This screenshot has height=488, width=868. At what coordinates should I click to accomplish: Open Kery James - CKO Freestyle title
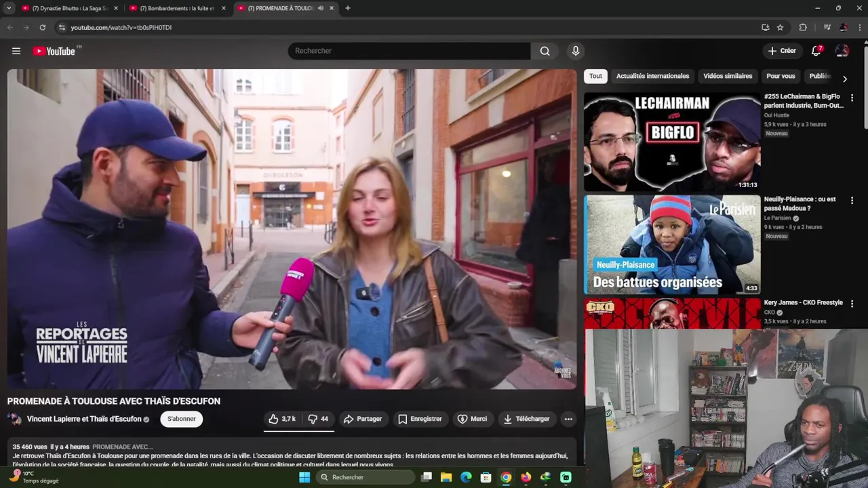pyautogui.click(x=804, y=302)
